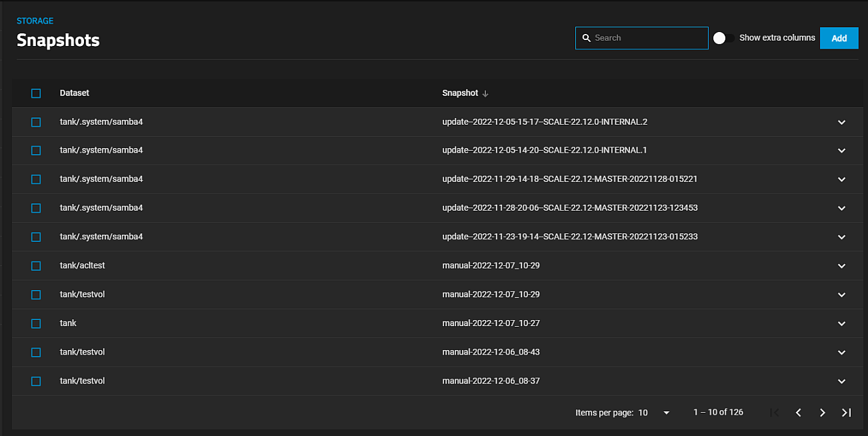868x436 pixels.
Task: Click the sort arrow on Snapshot column
Action: click(486, 93)
